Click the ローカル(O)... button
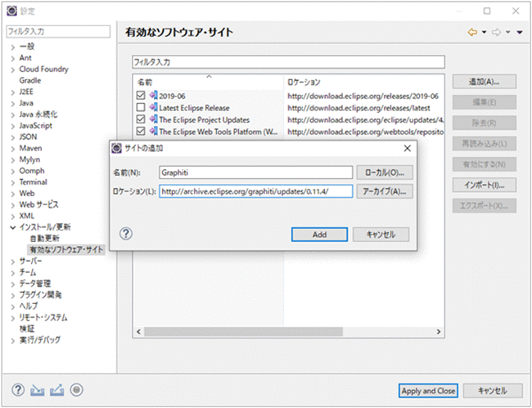 (x=385, y=173)
